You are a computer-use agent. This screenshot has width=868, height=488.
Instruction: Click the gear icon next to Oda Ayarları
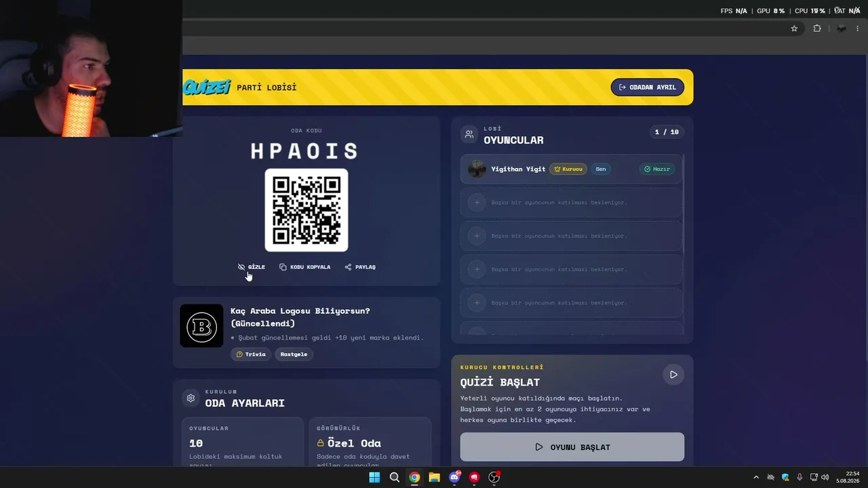[x=191, y=399]
